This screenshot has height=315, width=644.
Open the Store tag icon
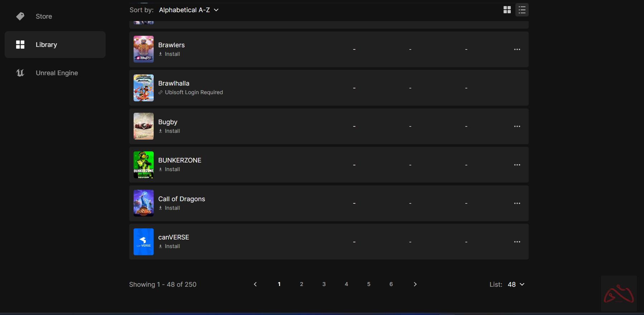click(x=20, y=16)
